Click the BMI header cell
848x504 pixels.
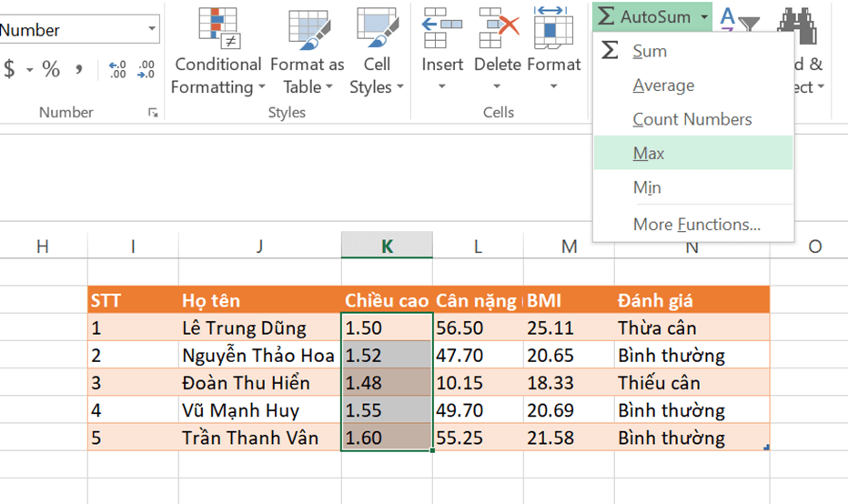pyautogui.click(x=569, y=300)
